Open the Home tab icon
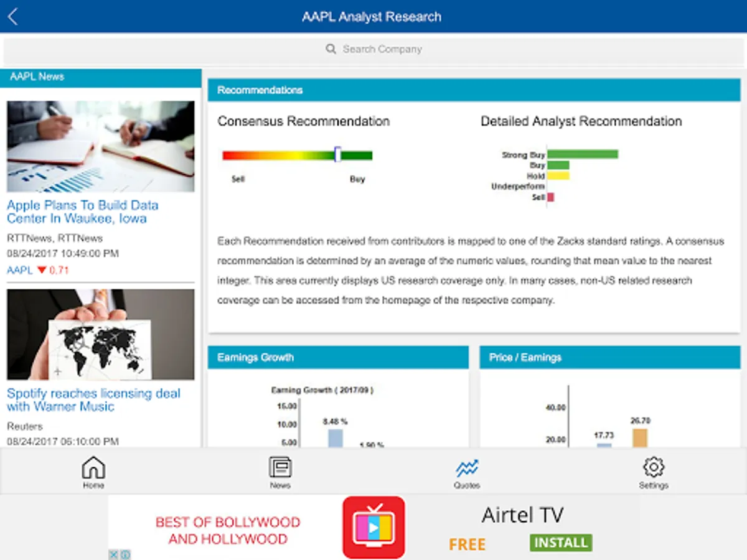Viewport: 747px width, 560px height. pyautogui.click(x=93, y=467)
